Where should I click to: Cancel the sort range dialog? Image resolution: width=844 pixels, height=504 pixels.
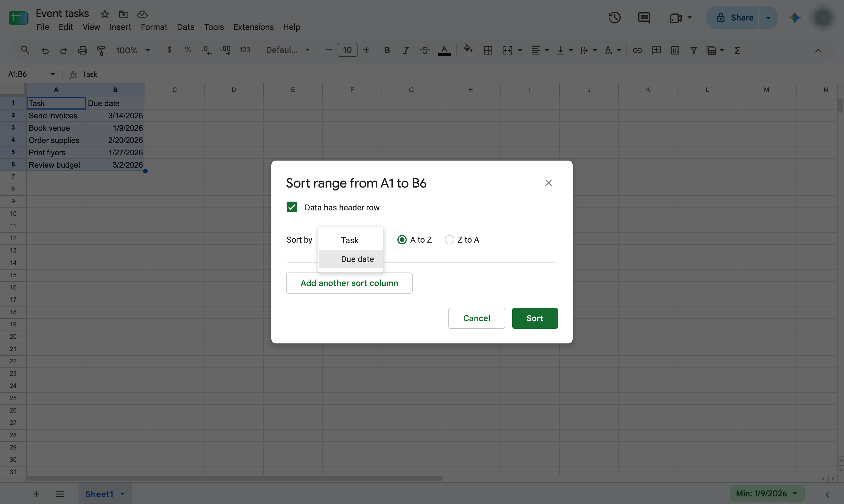[x=477, y=318]
